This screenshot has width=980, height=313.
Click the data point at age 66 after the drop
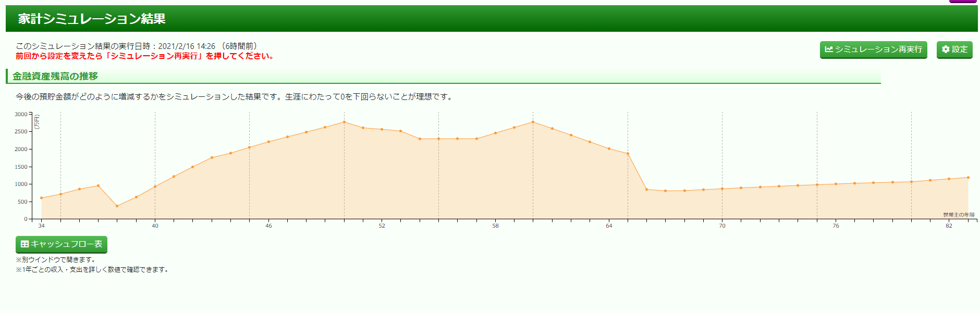pyautogui.click(x=646, y=190)
